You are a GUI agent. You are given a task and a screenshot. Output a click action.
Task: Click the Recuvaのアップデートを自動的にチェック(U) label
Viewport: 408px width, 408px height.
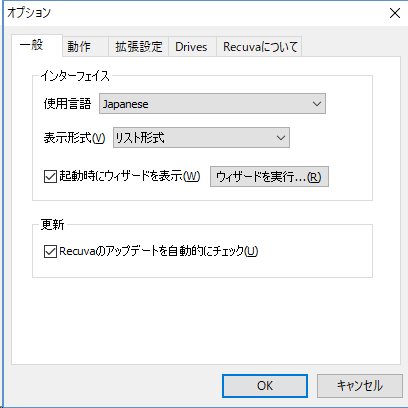click(x=159, y=251)
